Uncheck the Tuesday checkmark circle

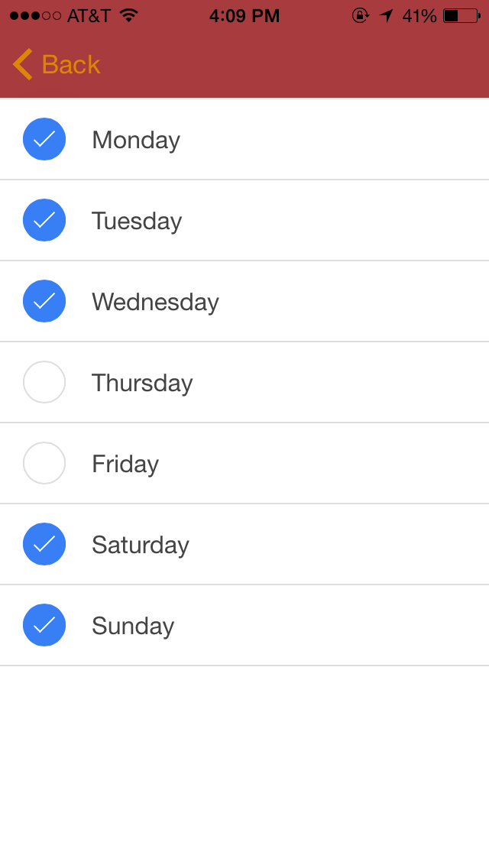click(x=44, y=220)
